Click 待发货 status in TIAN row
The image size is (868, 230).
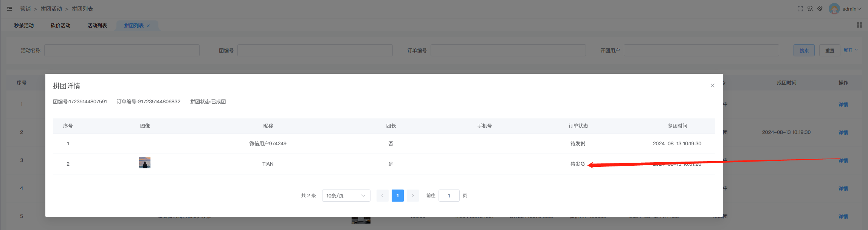click(578, 164)
